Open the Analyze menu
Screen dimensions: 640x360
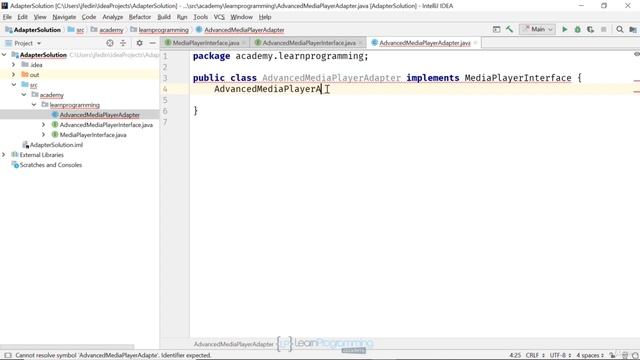click(113, 17)
